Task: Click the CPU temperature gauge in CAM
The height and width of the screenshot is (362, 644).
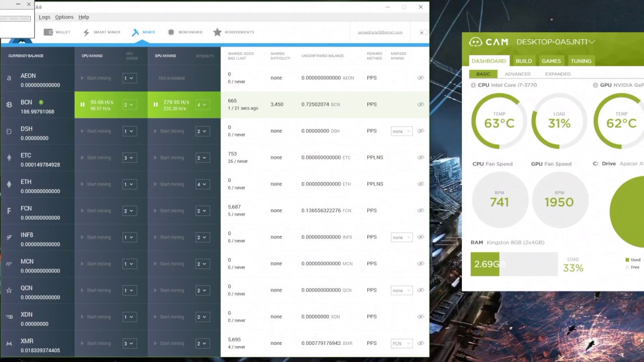Action: [x=499, y=121]
